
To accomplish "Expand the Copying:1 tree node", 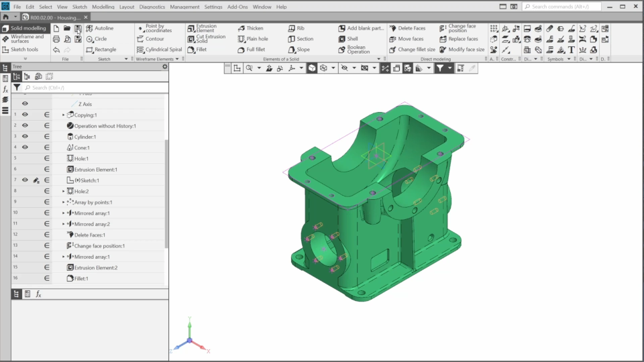I will tap(64, 115).
